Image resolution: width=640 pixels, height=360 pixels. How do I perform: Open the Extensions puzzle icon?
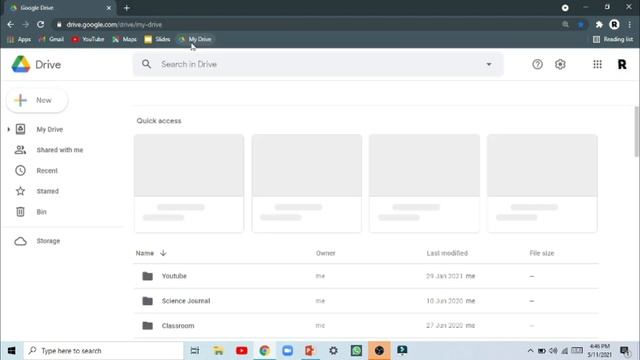[x=599, y=24]
